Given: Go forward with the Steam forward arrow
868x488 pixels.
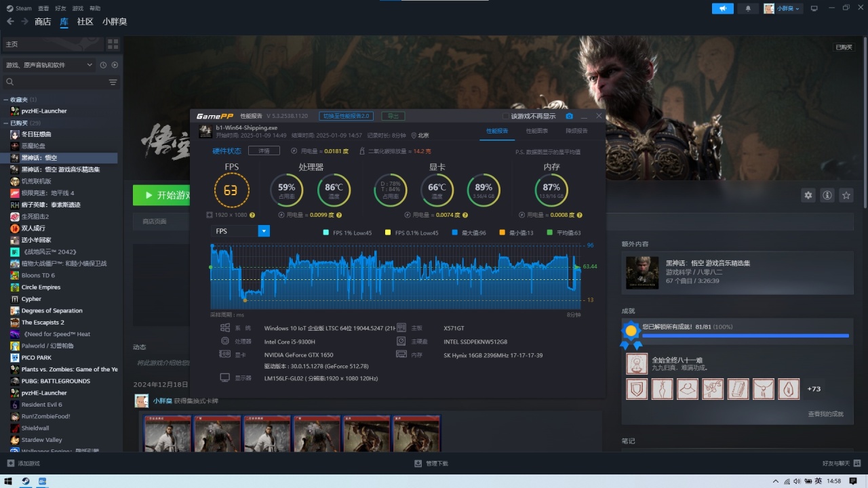Looking at the screenshot, I should coord(24,22).
